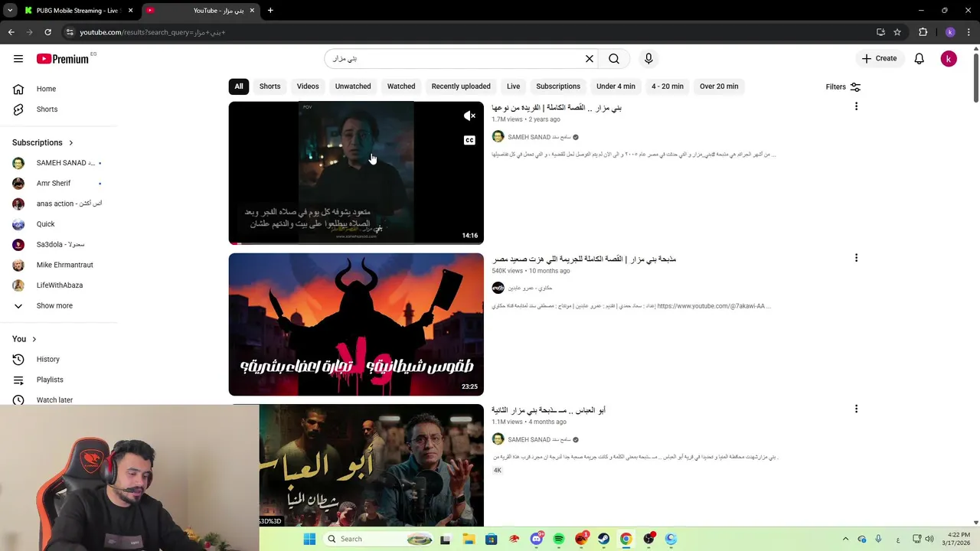
Task: Click Home icon in sidebar
Action: pyautogui.click(x=18, y=89)
